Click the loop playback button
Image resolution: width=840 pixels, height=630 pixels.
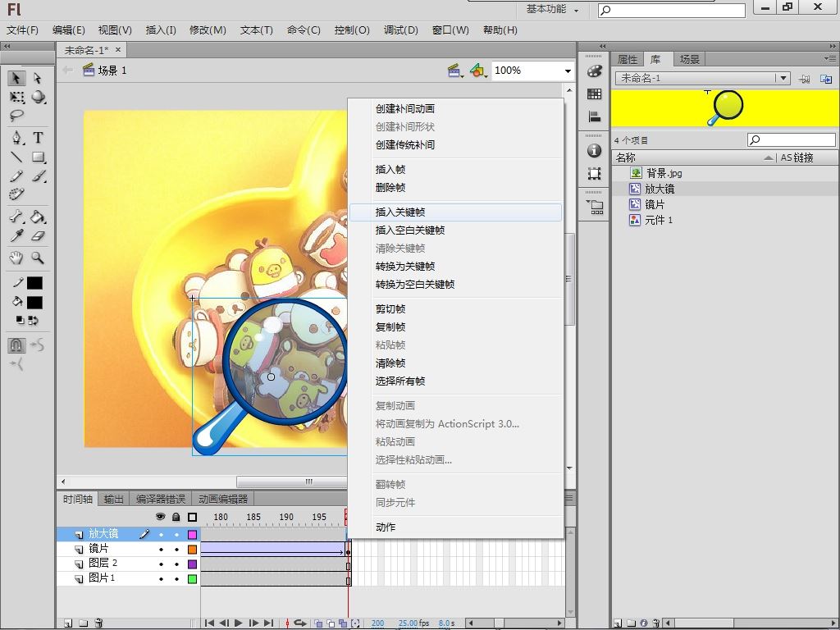point(300,623)
